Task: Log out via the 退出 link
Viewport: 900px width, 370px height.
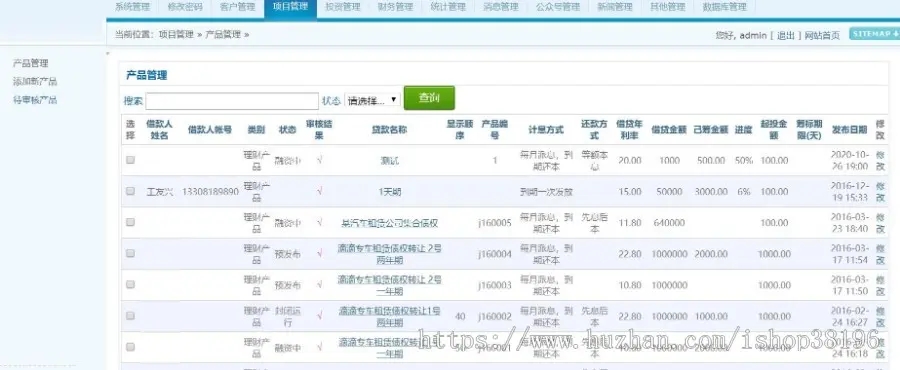Action: coord(786,36)
